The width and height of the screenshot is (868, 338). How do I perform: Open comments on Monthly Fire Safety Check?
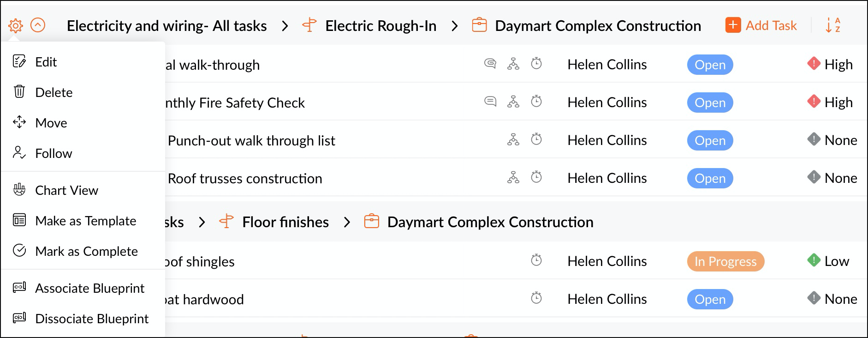point(490,102)
